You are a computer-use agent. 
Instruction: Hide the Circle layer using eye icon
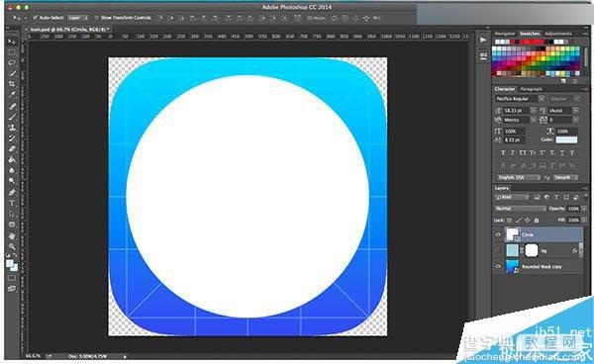(498, 235)
